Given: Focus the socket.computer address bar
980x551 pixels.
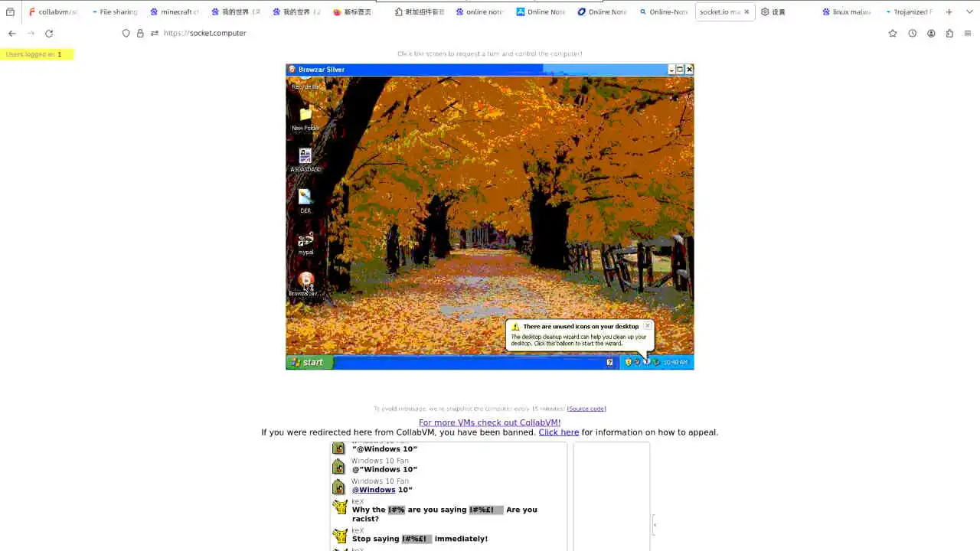Looking at the screenshot, I should coord(498,33).
